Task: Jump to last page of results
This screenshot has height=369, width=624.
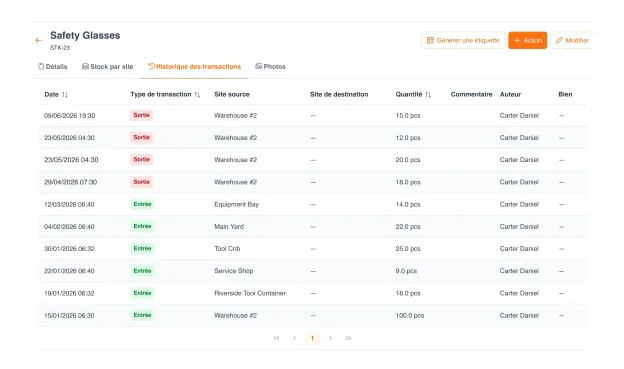Action: [x=348, y=338]
